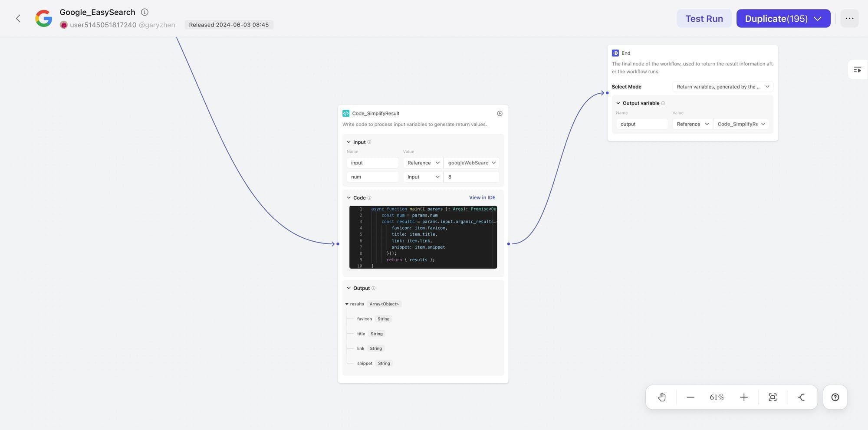
Task: Click the back arrow to leave the workflow
Action: coord(18,18)
